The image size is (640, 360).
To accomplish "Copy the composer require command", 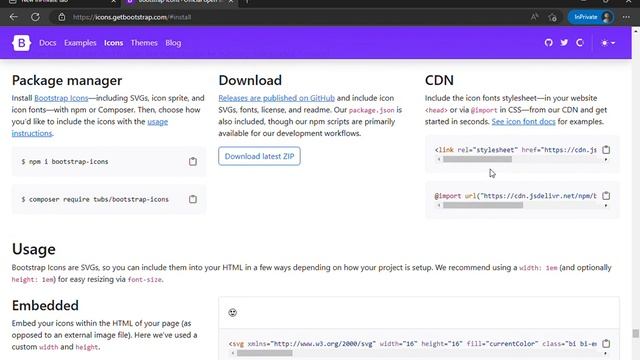I will tap(193, 199).
